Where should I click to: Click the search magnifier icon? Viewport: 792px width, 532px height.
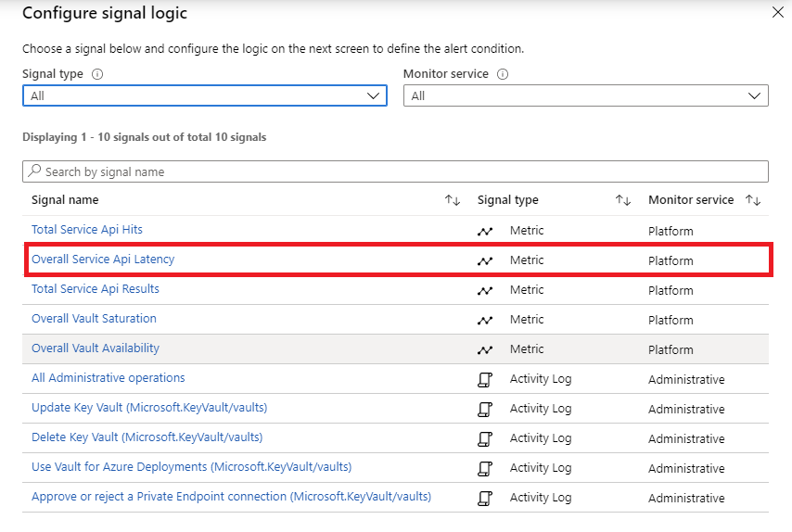[x=34, y=171]
